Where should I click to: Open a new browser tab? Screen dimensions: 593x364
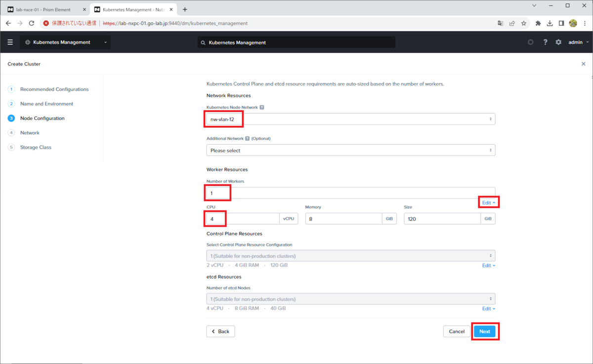coord(185,9)
